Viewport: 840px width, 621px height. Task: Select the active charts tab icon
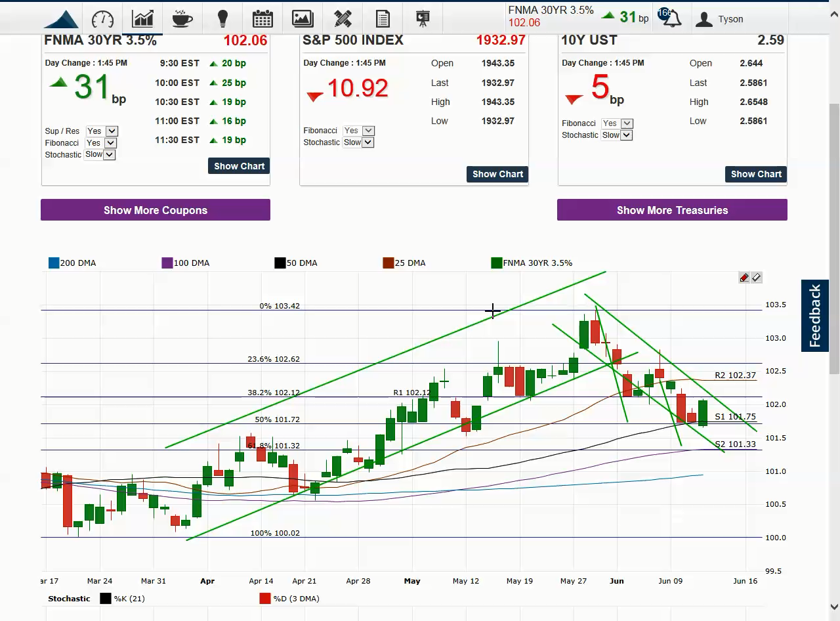pos(142,18)
